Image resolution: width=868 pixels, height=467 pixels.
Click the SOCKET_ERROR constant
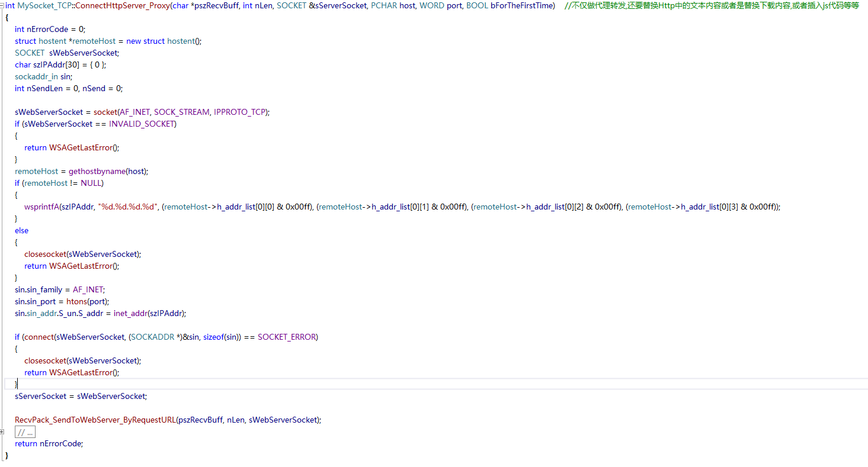pos(287,337)
